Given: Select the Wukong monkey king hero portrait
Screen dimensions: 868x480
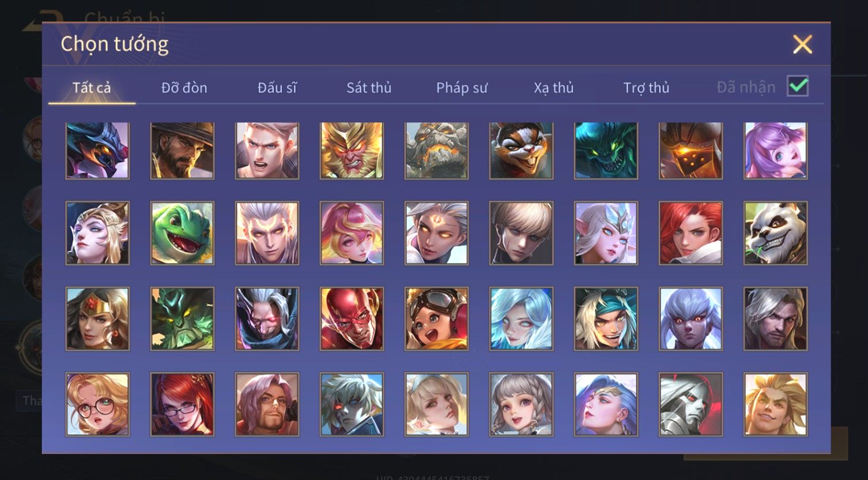Looking at the screenshot, I should click(352, 150).
